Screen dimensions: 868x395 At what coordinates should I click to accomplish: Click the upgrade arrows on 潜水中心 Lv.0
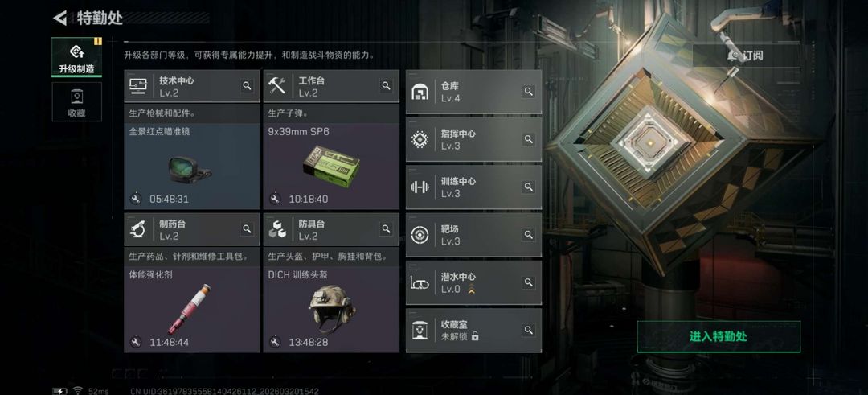pyautogui.click(x=472, y=289)
